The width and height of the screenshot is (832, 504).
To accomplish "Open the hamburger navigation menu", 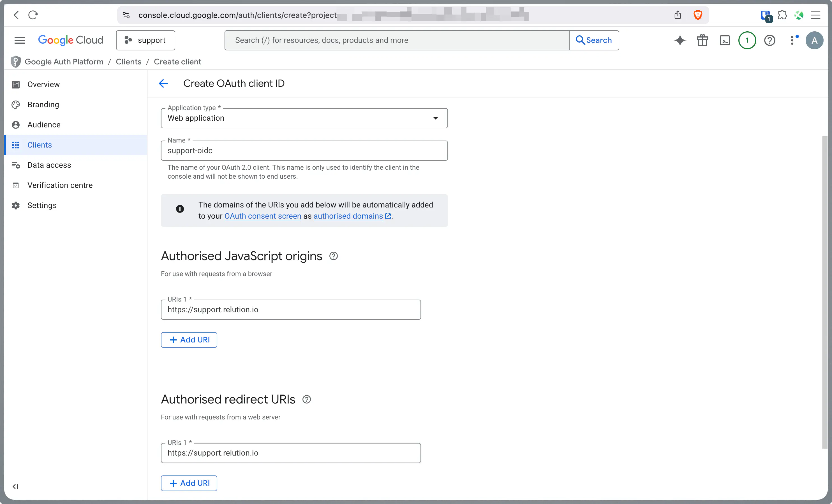I will click(x=20, y=40).
